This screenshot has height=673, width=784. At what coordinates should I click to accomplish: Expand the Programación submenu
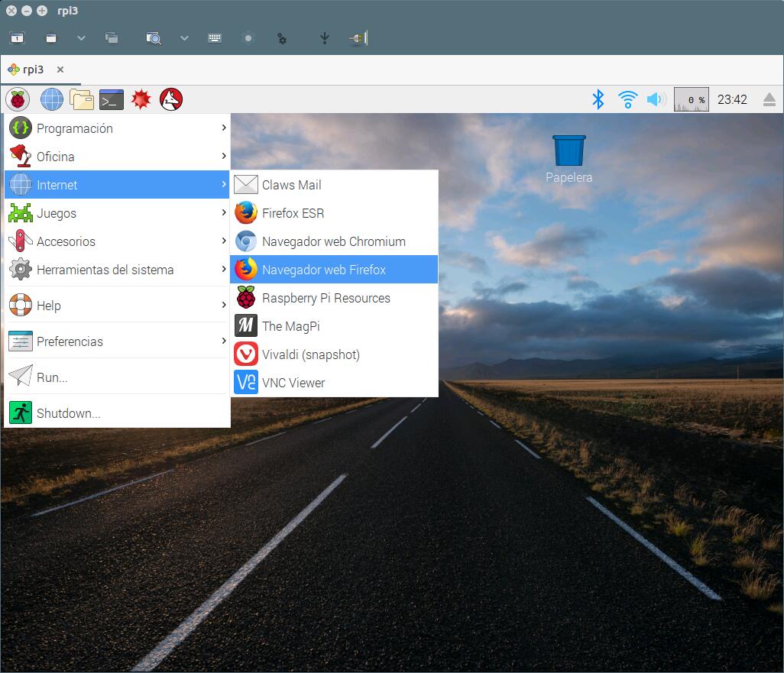pos(116,128)
